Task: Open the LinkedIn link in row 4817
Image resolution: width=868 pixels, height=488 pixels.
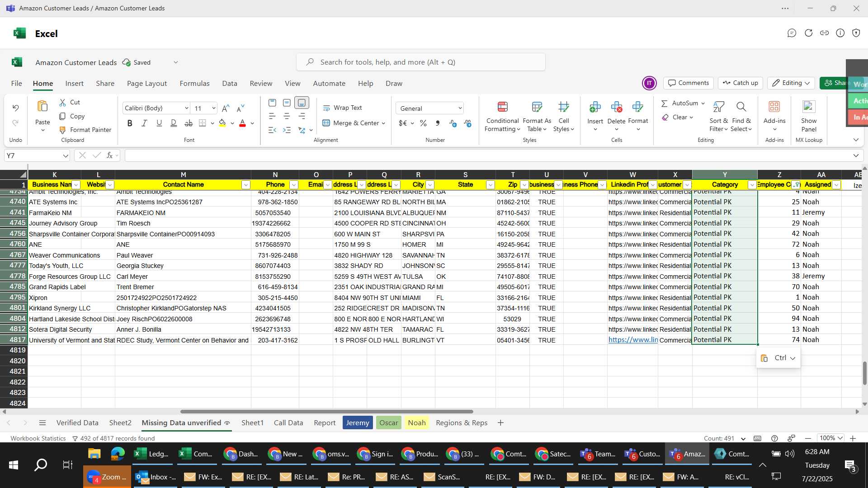Action: click(x=632, y=340)
